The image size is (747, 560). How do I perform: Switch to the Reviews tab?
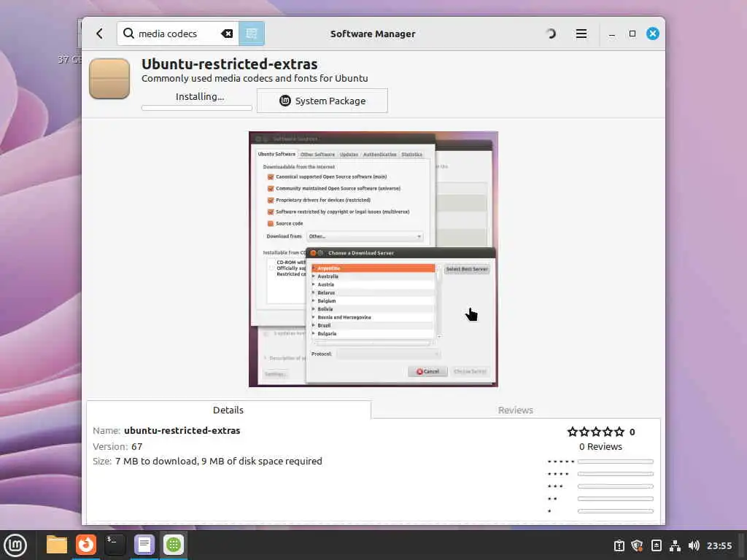(x=516, y=410)
